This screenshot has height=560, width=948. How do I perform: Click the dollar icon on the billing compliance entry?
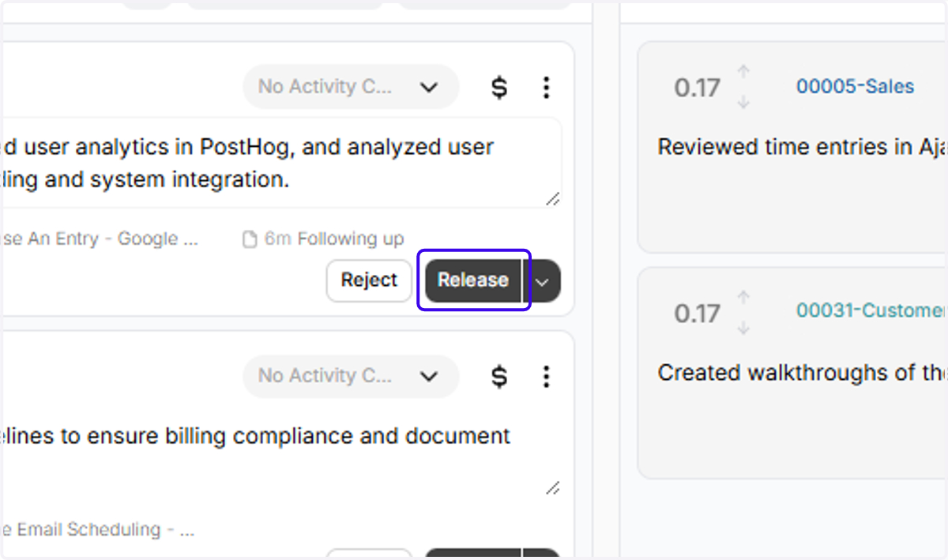[499, 376]
